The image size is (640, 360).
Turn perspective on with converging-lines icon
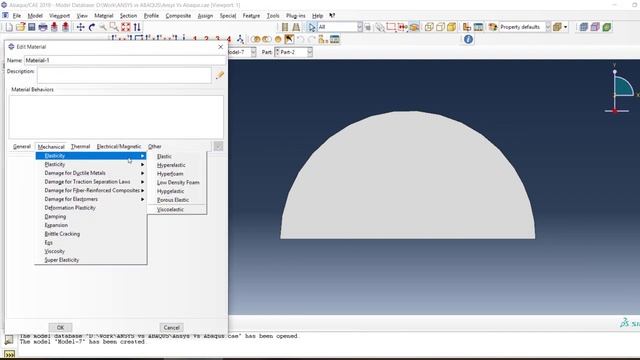point(296,27)
